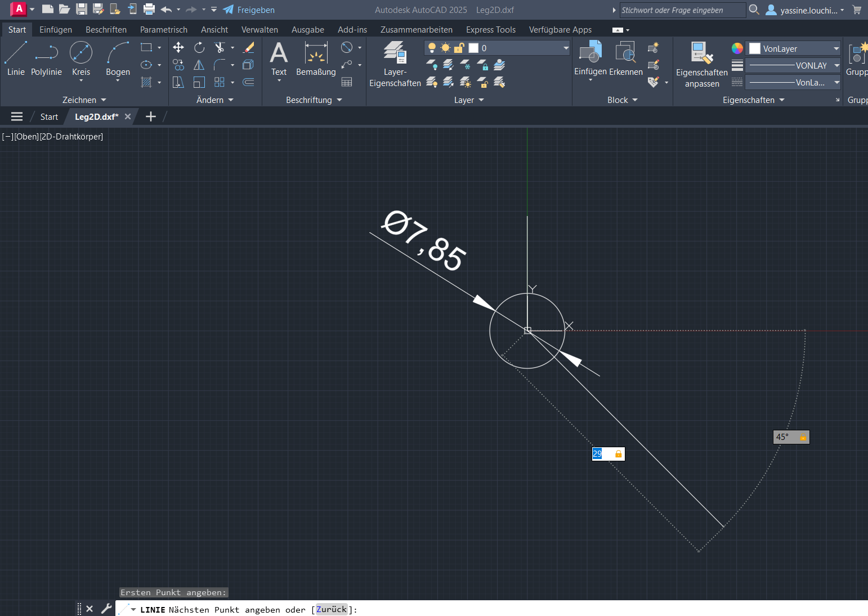Click the Layer Off icon in Layer panel

[432, 65]
